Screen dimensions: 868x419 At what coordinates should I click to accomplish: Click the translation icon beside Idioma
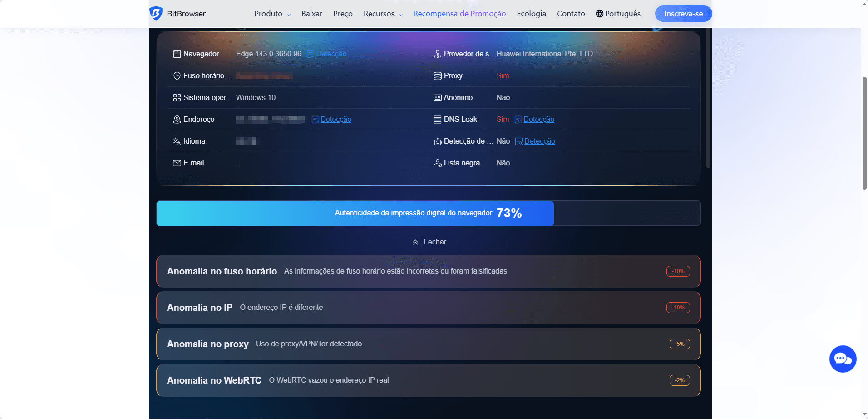(177, 141)
